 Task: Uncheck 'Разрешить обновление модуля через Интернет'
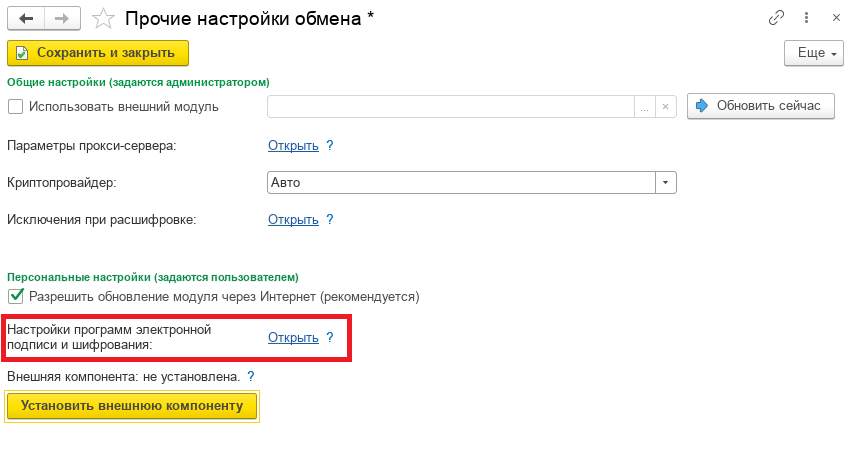pyautogui.click(x=15, y=296)
